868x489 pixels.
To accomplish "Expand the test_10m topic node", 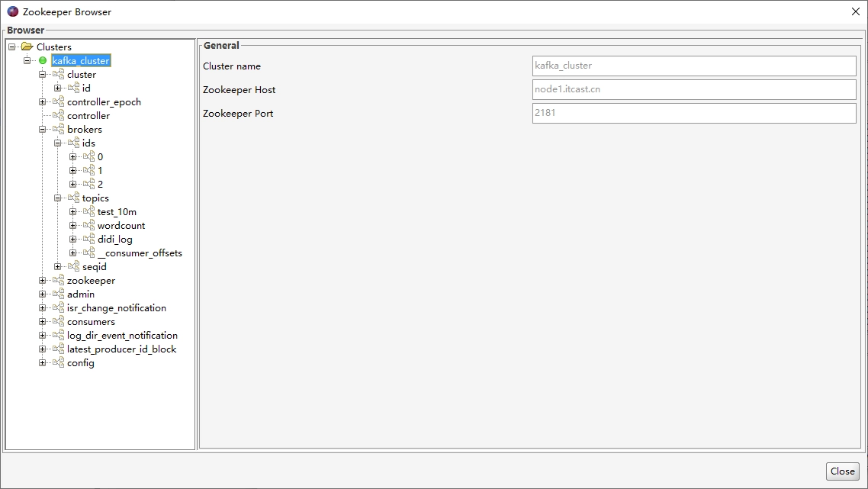I will (72, 211).
